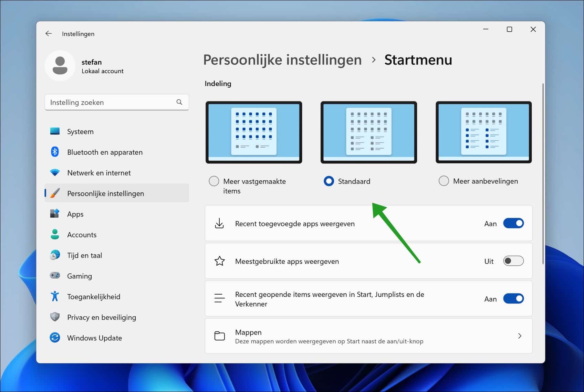Expand the Mappen settings row
This screenshot has height=392, width=584.
pos(520,336)
